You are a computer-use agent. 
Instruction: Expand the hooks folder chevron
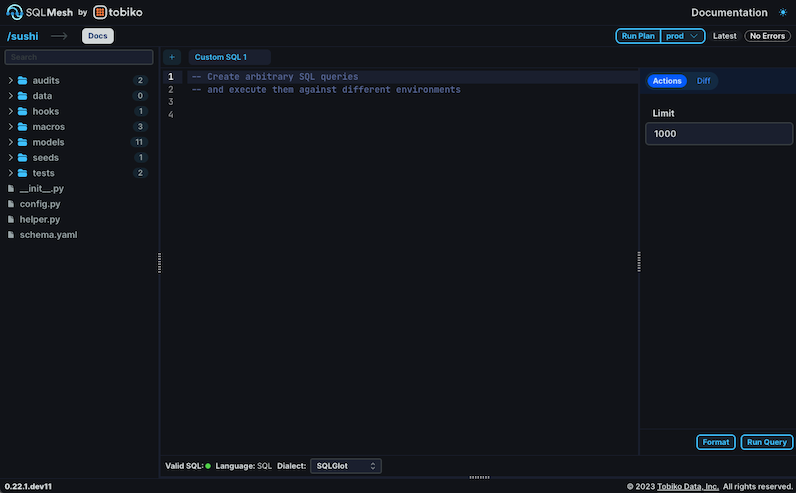11,111
